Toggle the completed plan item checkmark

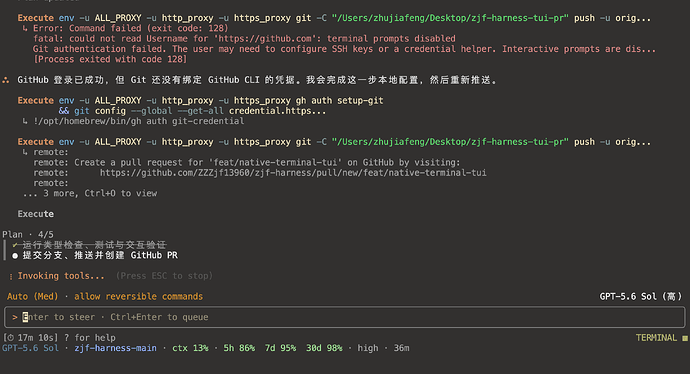click(15, 245)
